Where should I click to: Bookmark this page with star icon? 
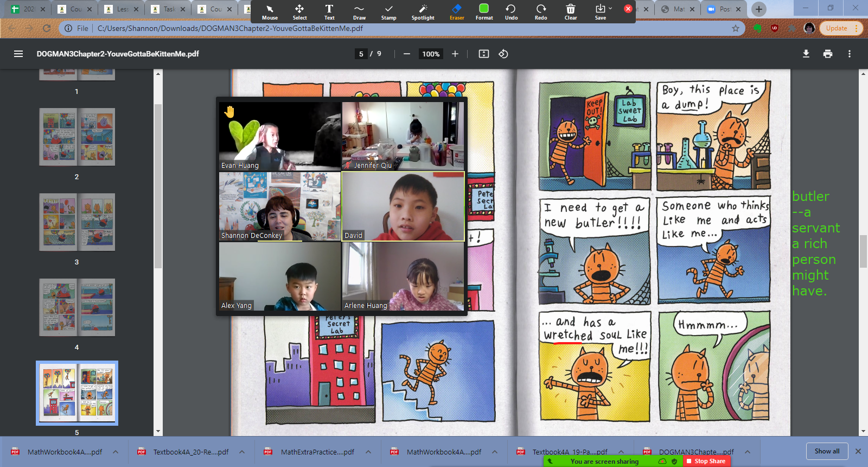point(736,28)
